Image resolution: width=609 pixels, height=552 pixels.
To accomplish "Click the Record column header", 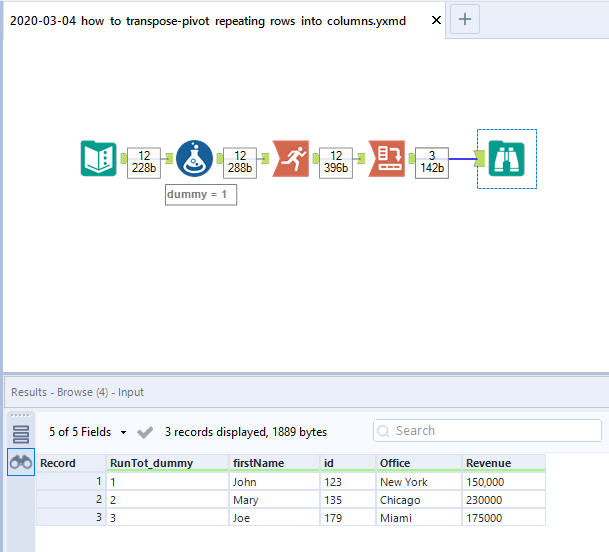I will click(71, 463).
